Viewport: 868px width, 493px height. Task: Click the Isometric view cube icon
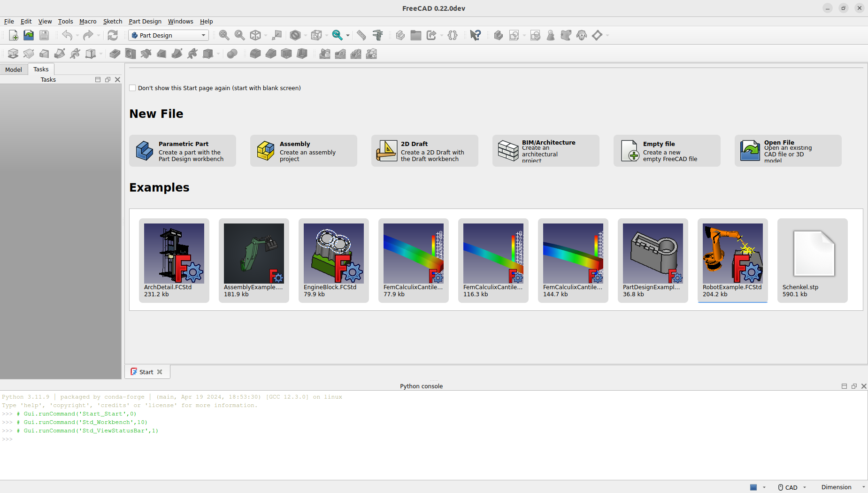pos(255,35)
